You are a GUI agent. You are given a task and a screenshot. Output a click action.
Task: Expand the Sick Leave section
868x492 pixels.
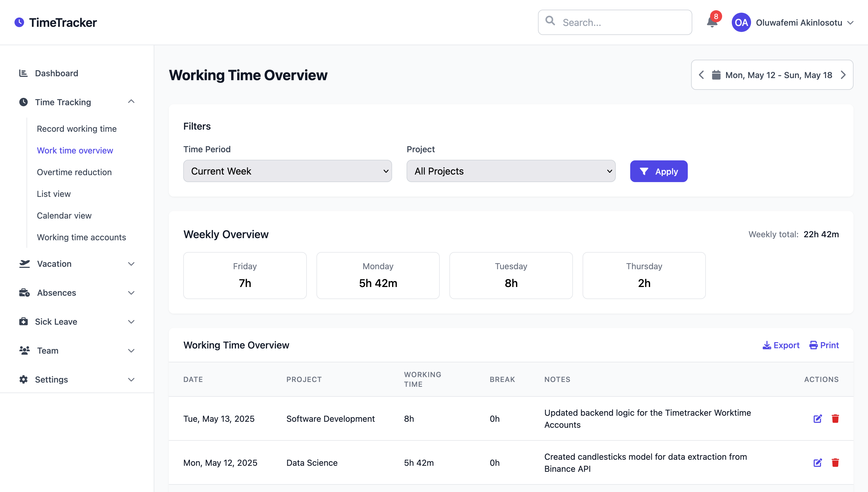click(x=131, y=322)
